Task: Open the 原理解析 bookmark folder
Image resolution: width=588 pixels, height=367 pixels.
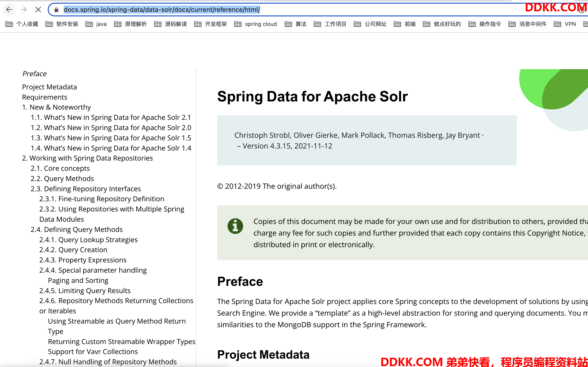Action: (x=131, y=24)
